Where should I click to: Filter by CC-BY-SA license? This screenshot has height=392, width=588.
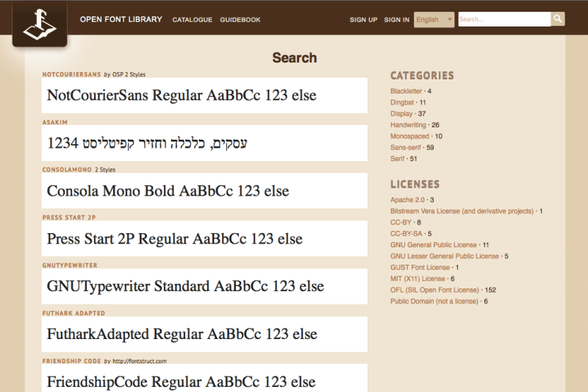(x=406, y=234)
